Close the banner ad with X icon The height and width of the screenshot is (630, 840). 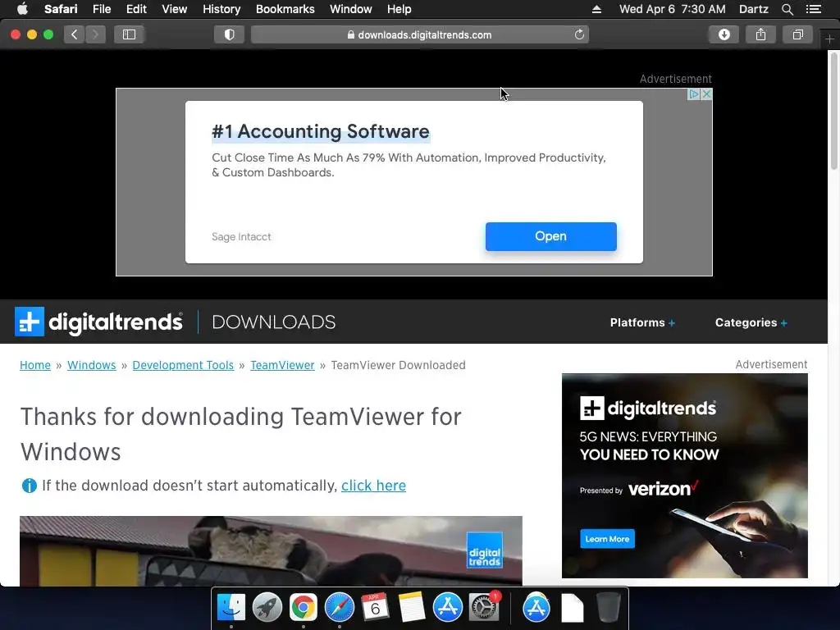tap(706, 94)
